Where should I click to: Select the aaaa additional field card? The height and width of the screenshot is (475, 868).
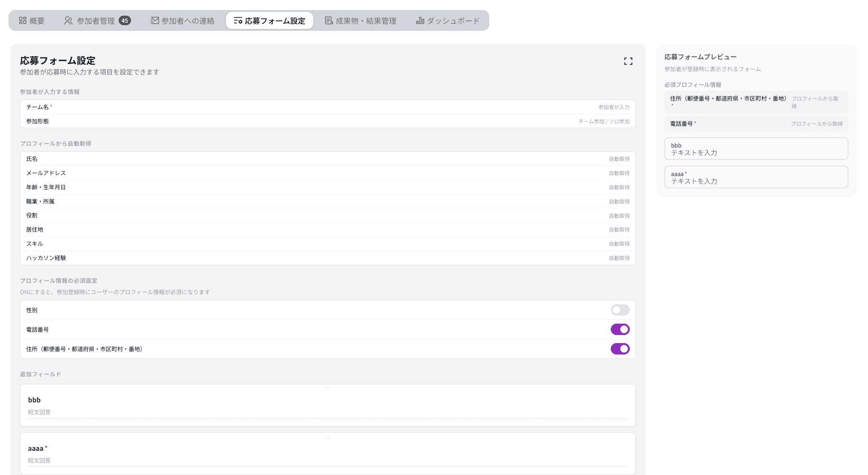pos(327,454)
